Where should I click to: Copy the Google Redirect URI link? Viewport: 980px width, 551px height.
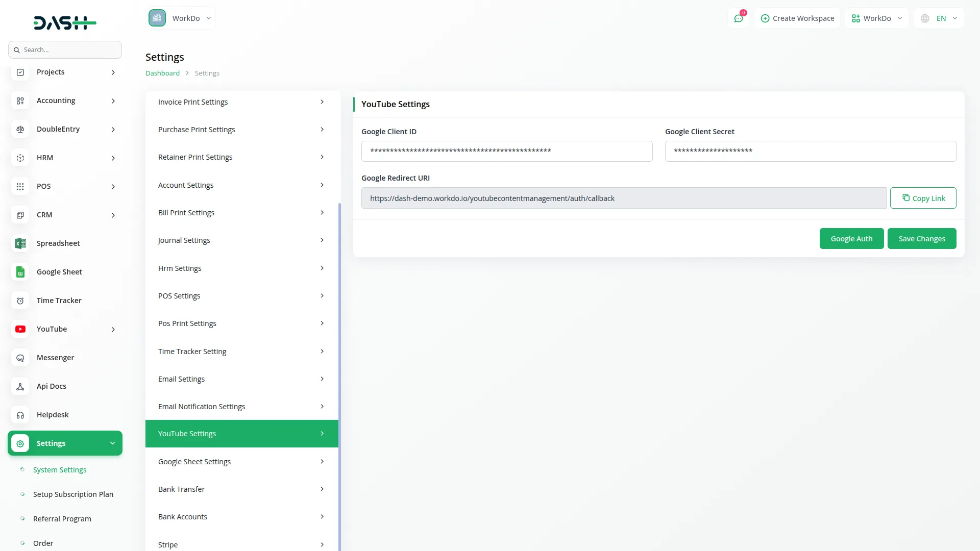pyautogui.click(x=923, y=198)
